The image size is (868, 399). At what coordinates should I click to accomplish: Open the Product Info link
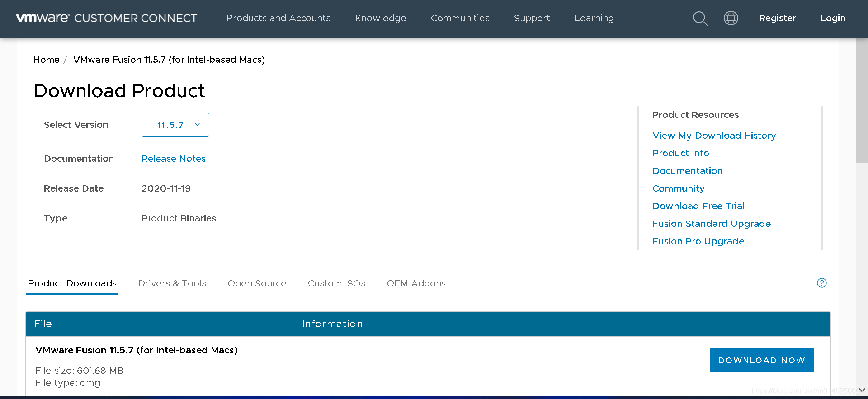point(681,153)
